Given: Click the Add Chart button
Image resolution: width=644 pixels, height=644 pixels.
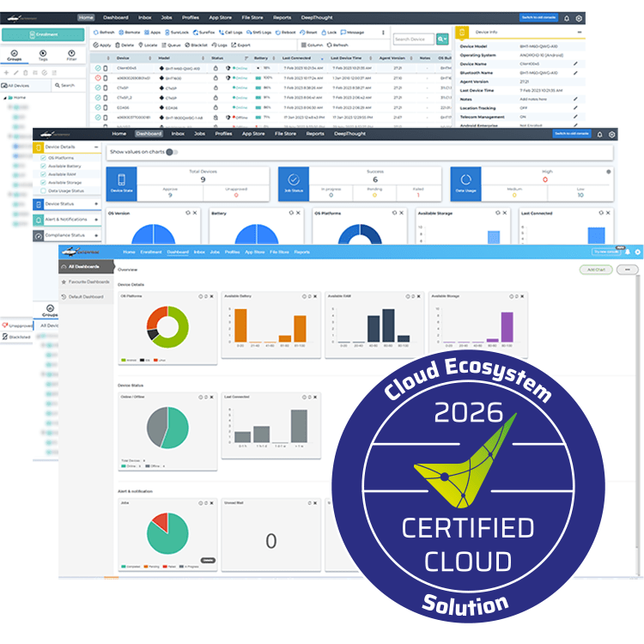Looking at the screenshot, I should point(594,270).
